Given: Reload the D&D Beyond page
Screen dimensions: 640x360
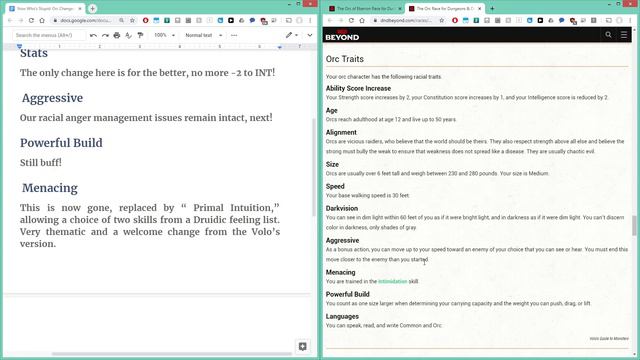Looking at the screenshot, I should [351, 20].
